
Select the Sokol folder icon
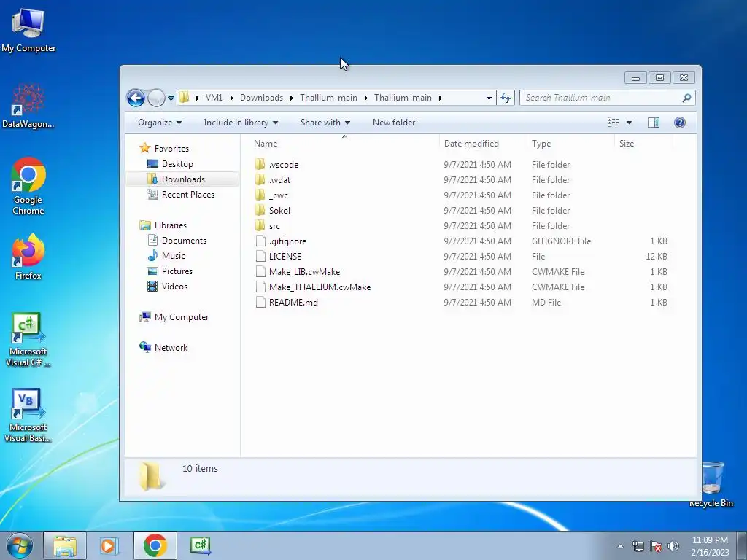[x=260, y=210]
